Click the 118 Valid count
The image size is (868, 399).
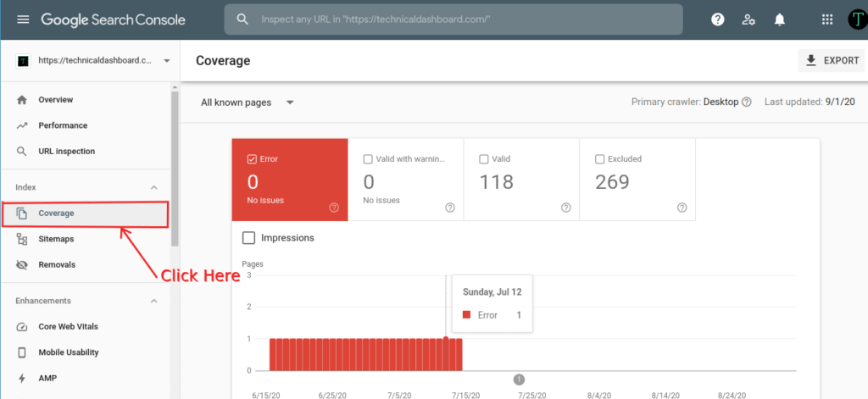496,181
